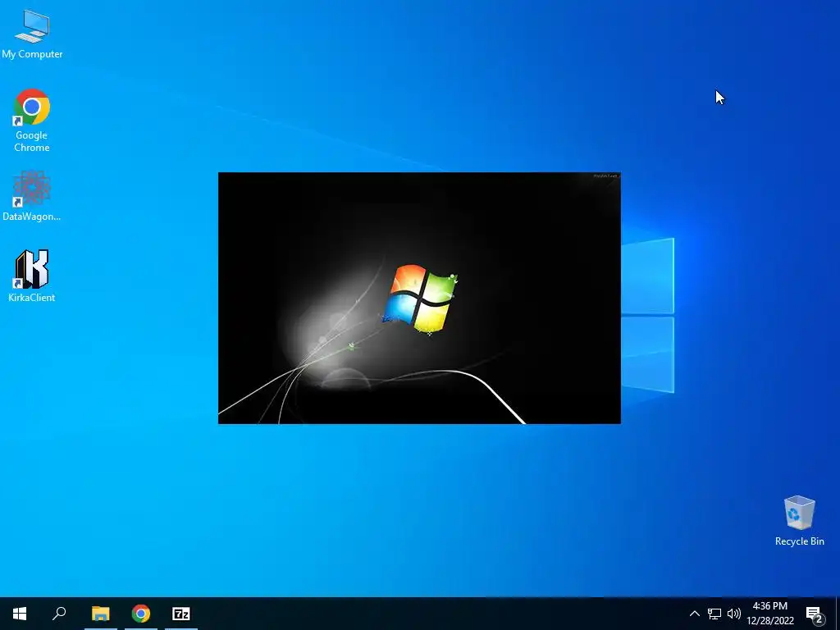Open network status tray icon
Image resolution: width=840 pixels, height=630 pixels.
click(714, 614)
